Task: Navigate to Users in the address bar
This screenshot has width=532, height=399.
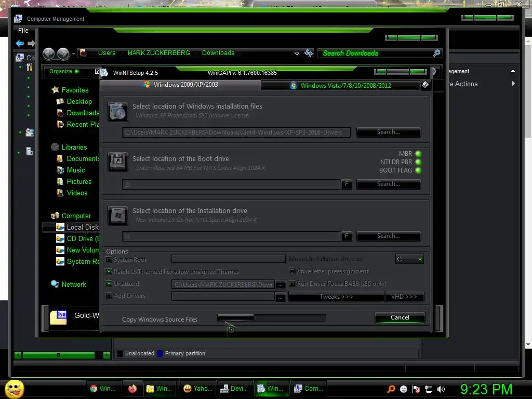Action: [x=107, y=53]
